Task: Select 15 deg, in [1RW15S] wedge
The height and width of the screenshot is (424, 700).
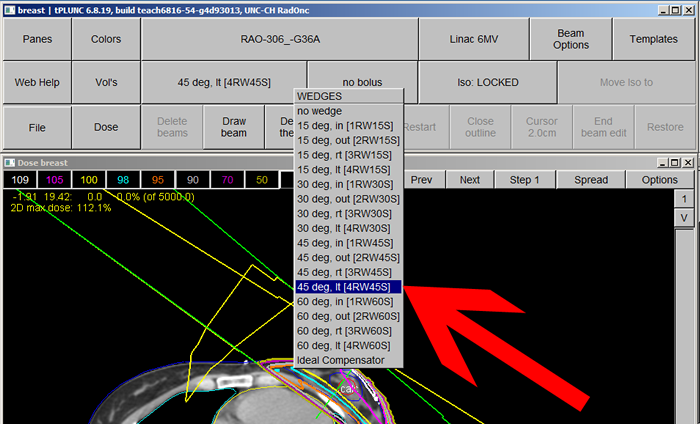Action: coord(348,126)
